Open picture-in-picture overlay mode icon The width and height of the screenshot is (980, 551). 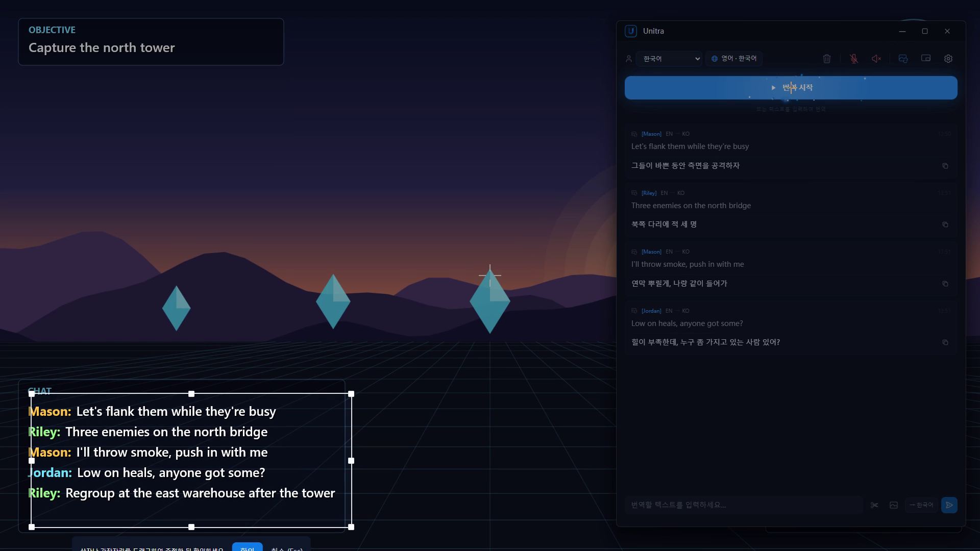point(926,59)
